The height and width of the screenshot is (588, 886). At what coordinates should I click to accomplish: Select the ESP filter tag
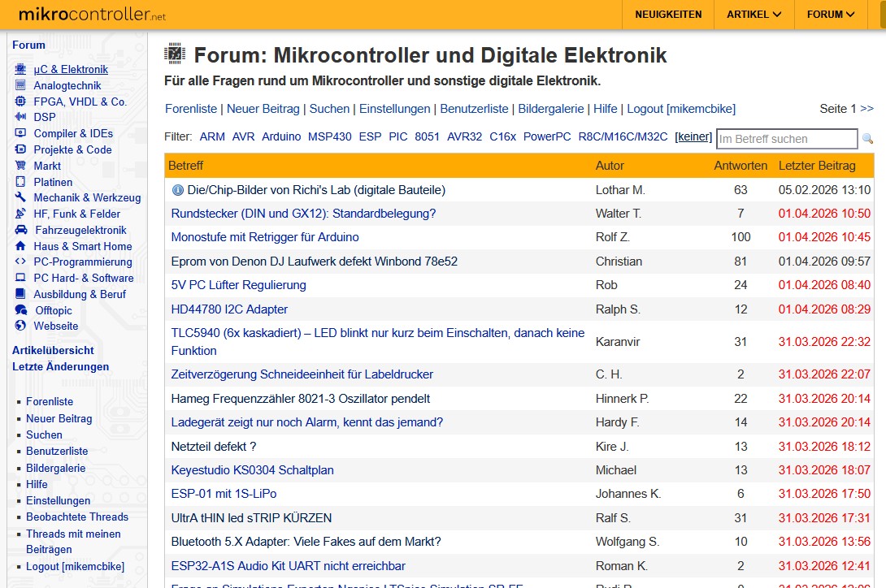point(370,136)
